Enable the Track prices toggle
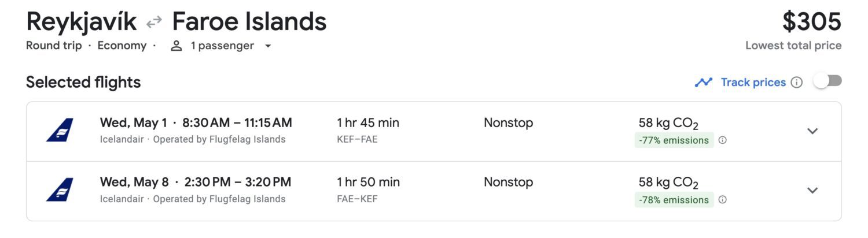Image resolution: width=868 pixels, height=238 pixels. pos(827,81)
